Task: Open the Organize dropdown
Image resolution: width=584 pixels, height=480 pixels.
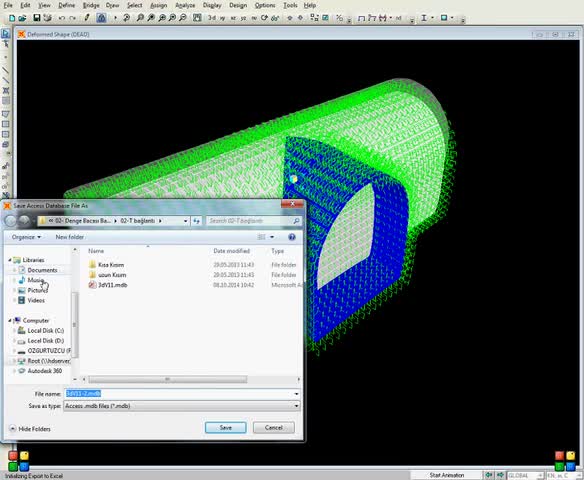Action: pyautogui.click(x=26, y=237)
